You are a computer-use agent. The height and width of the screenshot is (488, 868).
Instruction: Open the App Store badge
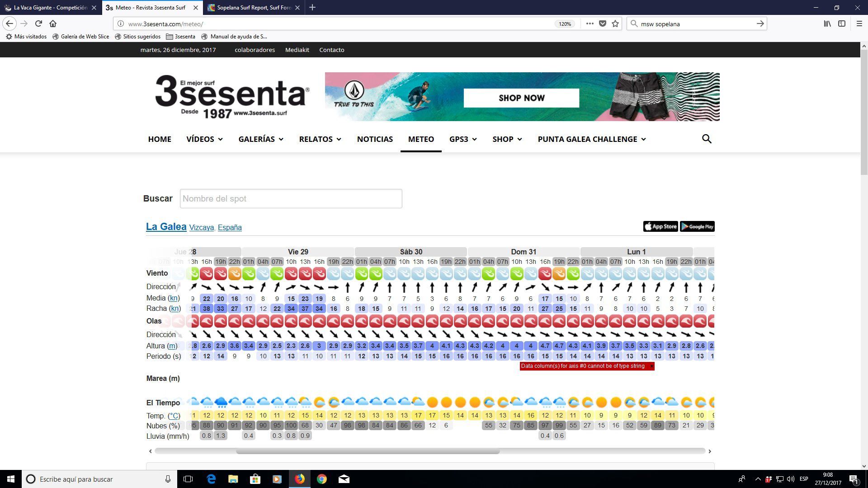660,226
